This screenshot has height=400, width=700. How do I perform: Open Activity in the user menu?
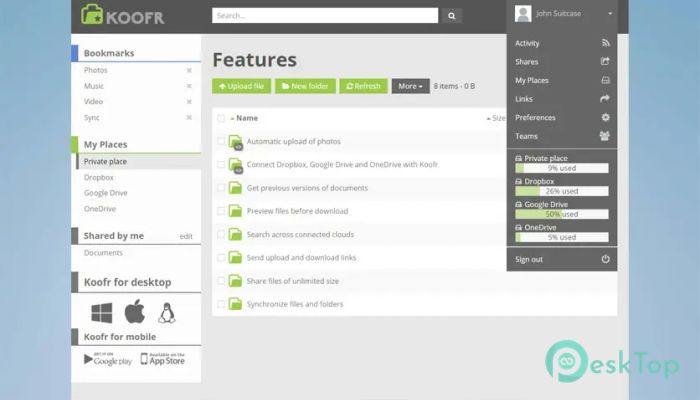pyautogui.click(x=527, y=43)
